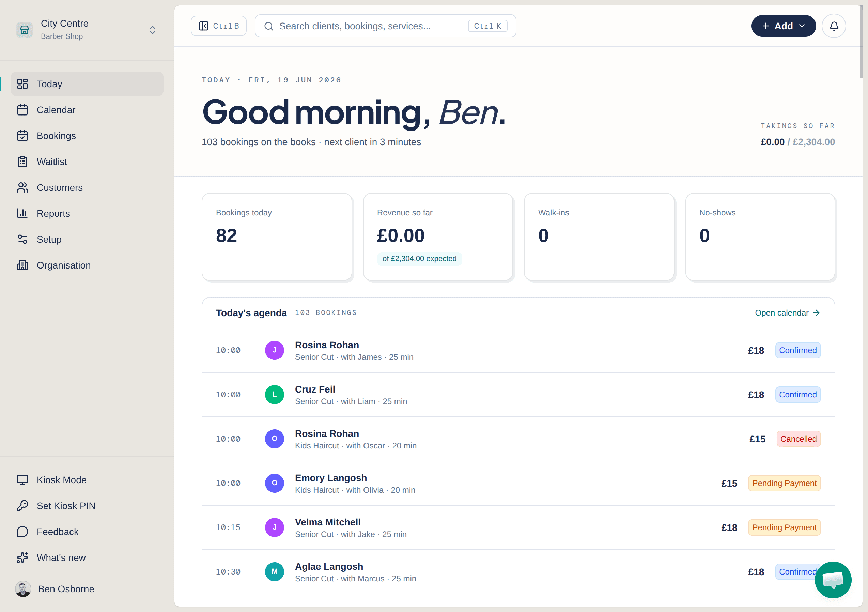
Task: Launch Kiosk Mode monitor icon
Action: [22, 479]
